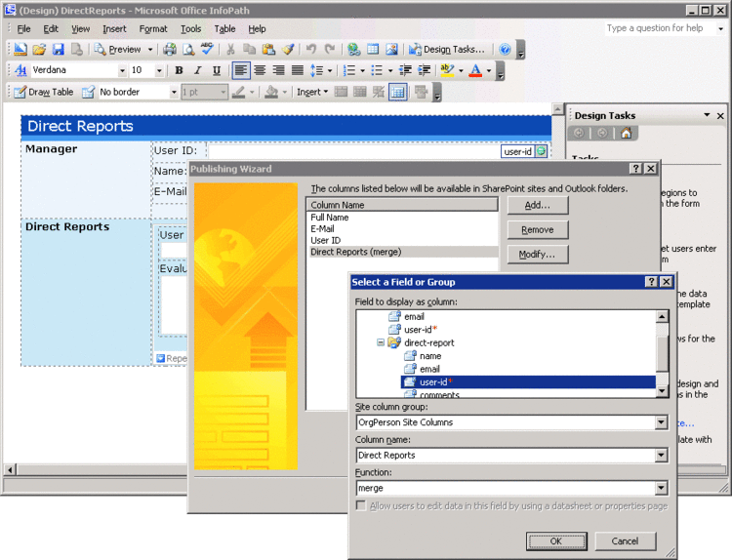
Task: Open the Preview button dropdown arrow
Action: pyautogui.click(x=150, y=49)
